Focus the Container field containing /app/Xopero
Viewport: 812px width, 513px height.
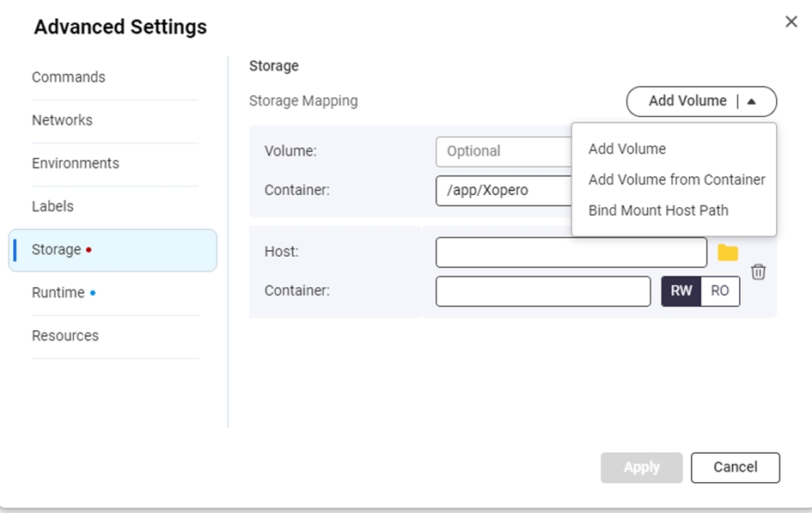click(504, 191)
